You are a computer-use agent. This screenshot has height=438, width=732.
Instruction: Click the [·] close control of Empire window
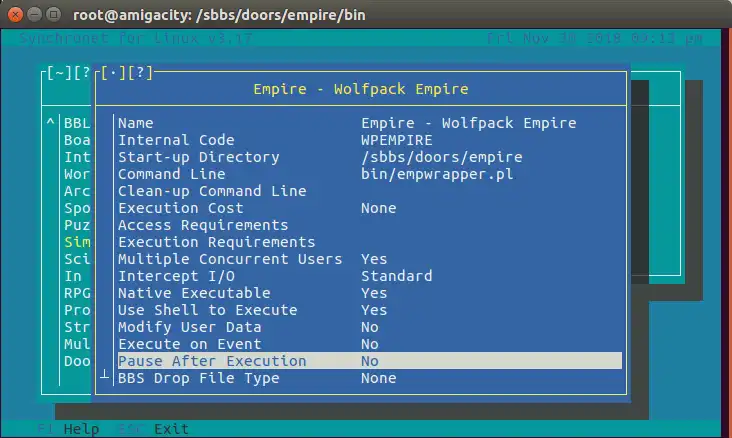coord(113,73)
